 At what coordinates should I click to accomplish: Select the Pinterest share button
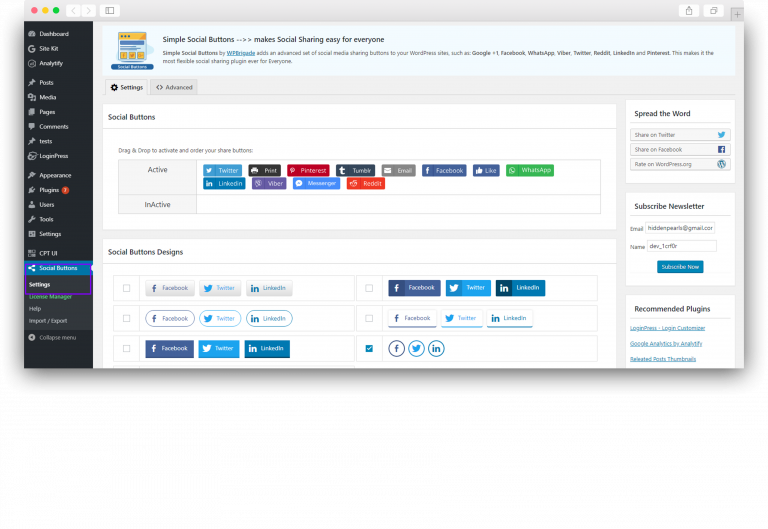[308, 170]
